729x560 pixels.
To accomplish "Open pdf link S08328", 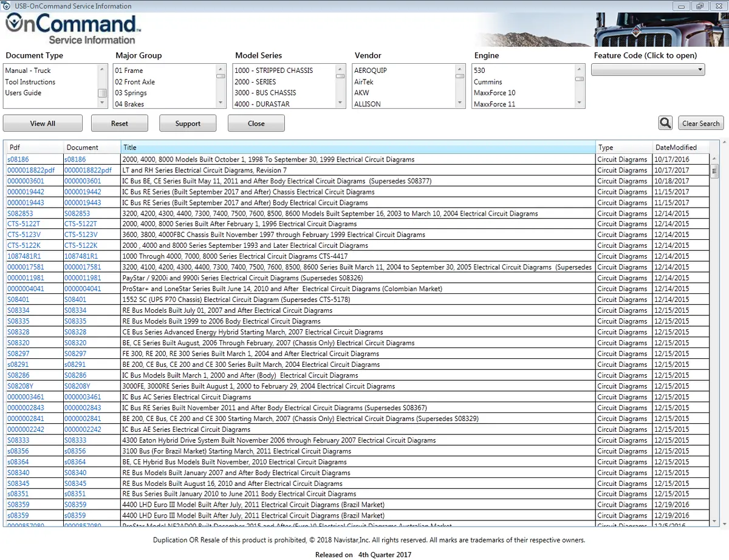I will 18,332.
